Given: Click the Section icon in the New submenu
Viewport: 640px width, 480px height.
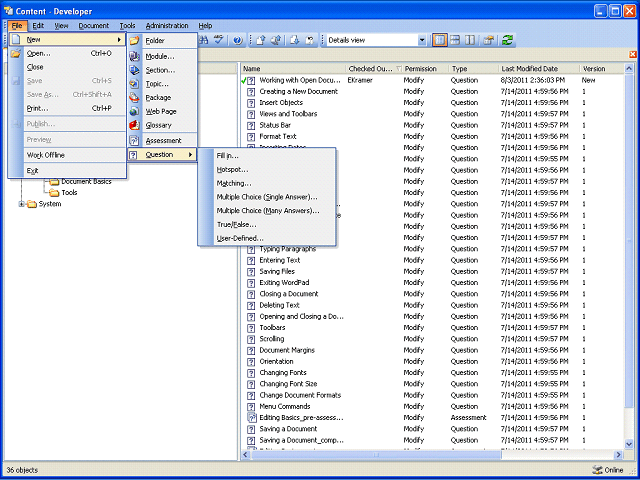Looking at the screenshot, I should [x=134, y=70].
